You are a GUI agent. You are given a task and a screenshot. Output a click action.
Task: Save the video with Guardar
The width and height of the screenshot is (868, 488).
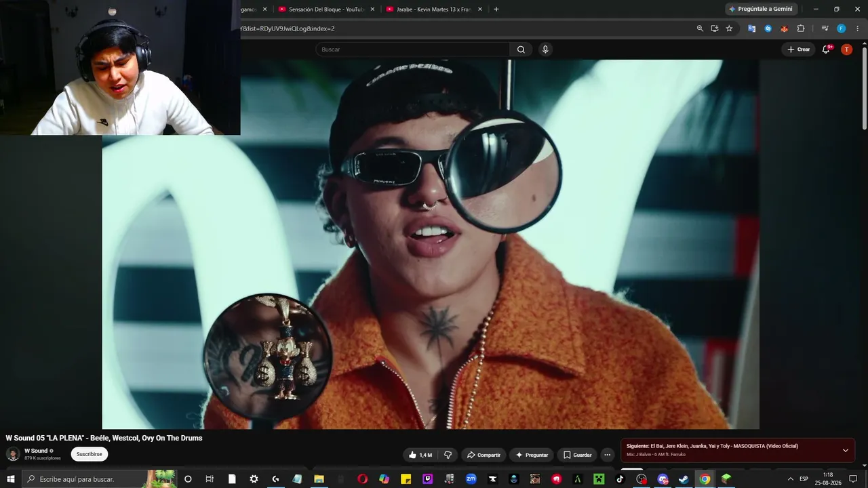pyautogui.click(x=577, y=455)
